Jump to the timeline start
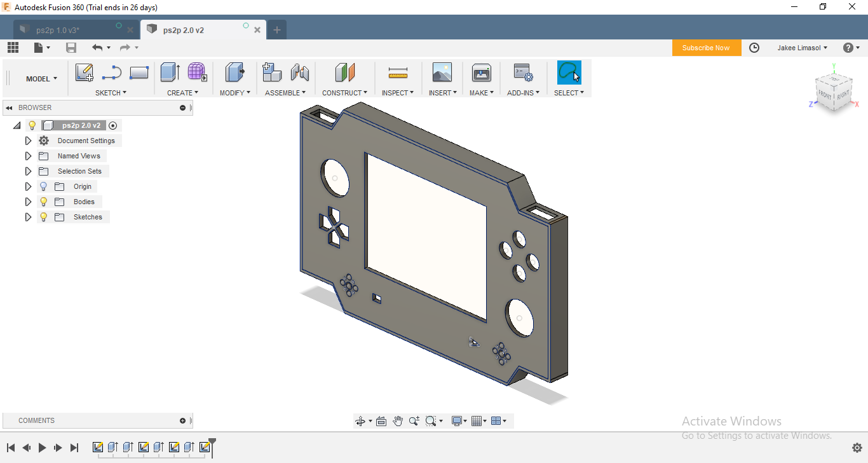The image size is (868, 463). [x=11, y=448]
